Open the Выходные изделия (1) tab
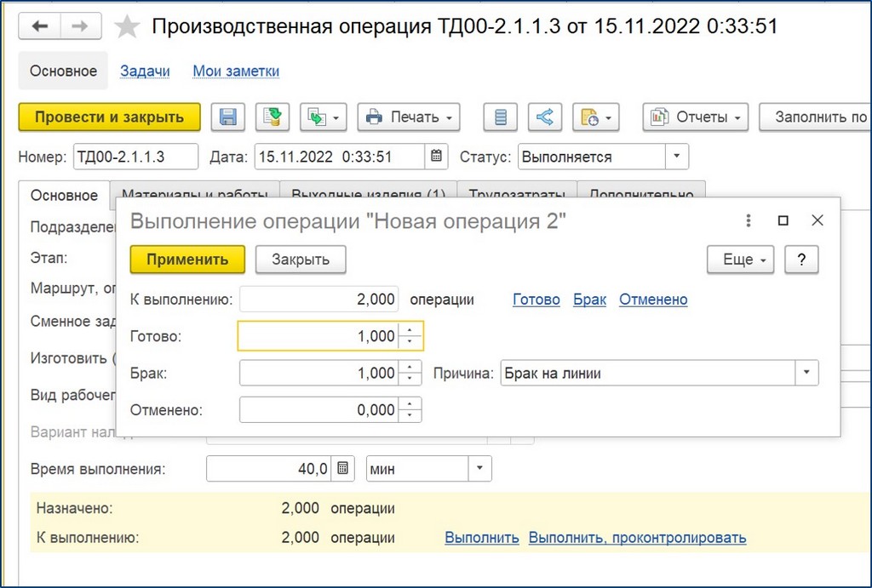 [368, 190]
